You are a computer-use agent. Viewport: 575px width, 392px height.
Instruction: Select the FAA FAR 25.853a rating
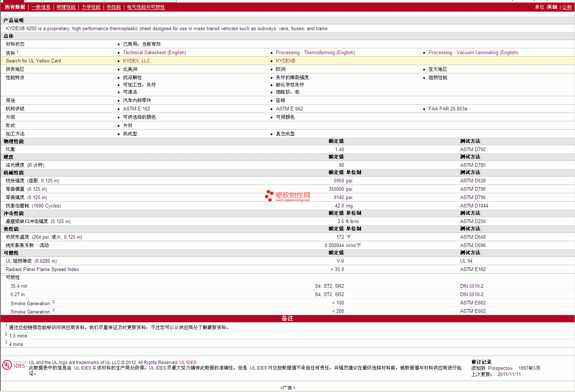(448, 109)
